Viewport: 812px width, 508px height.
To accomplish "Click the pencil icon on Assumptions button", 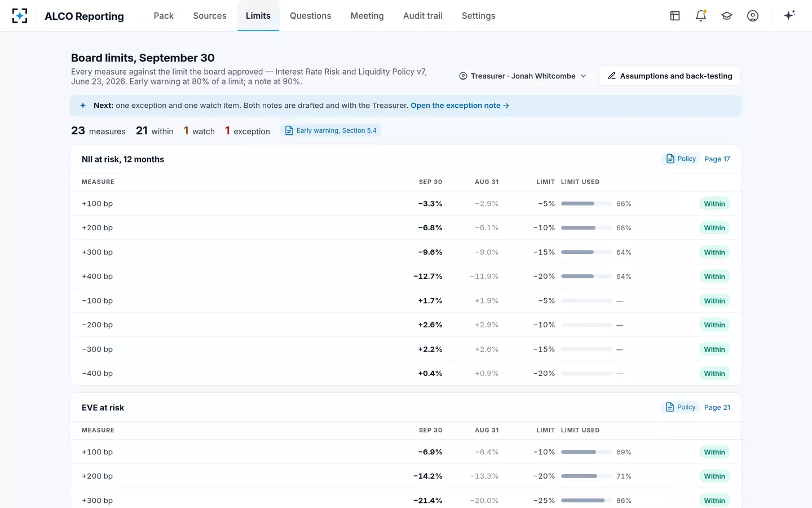I will 611,76.
